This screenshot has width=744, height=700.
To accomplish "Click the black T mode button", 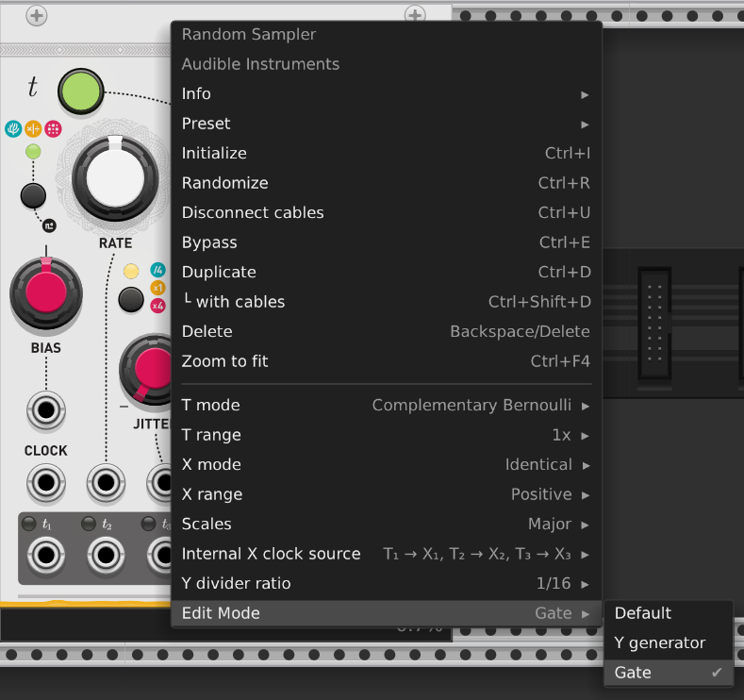I will coord(33,195).
